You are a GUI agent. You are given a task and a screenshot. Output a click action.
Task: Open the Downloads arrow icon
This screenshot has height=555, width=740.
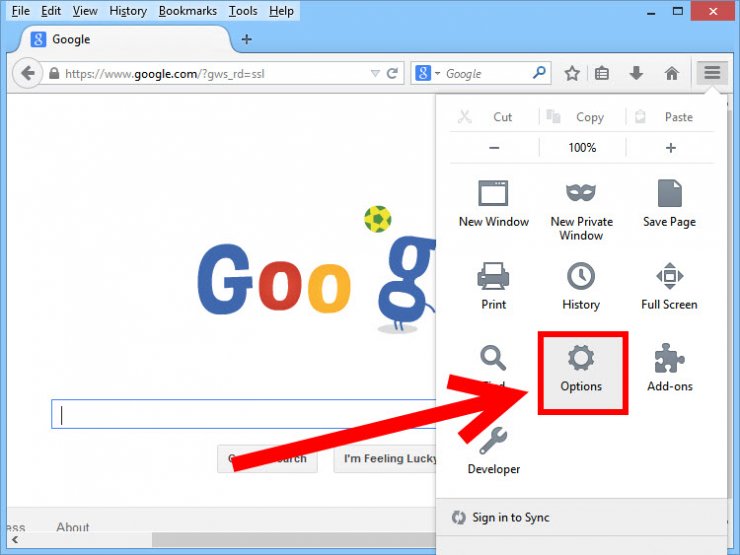tap(636, 73)
